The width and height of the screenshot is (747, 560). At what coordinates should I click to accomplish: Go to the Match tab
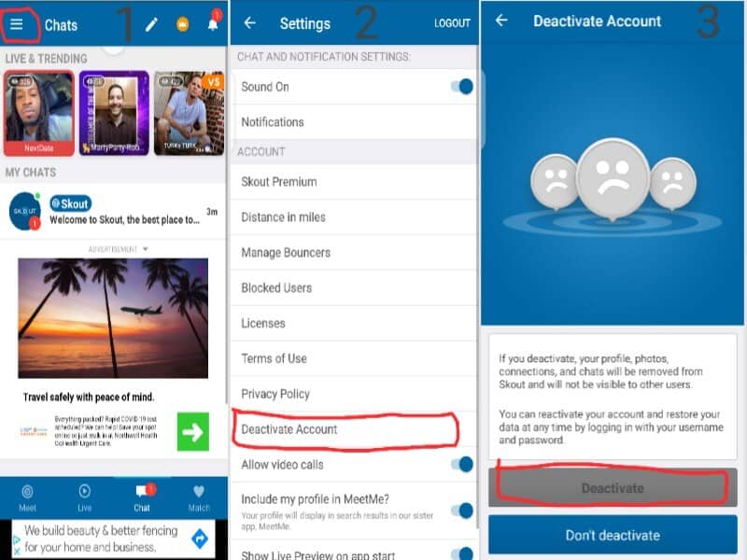[x=199, y=498]
